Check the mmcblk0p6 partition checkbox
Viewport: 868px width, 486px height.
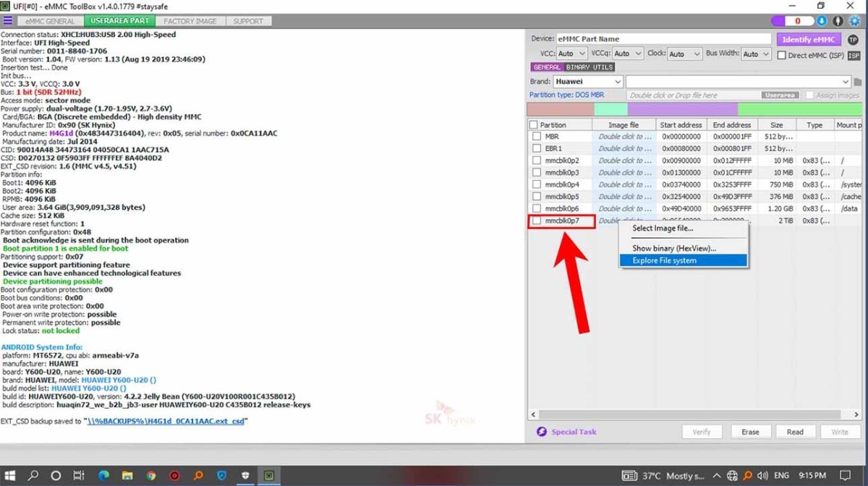(537, 208)
